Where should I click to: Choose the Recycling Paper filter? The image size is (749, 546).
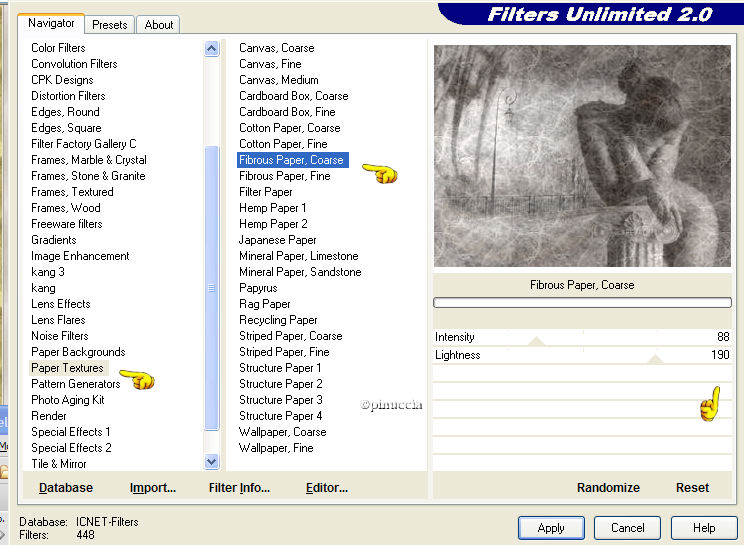[x=278, y=320]
